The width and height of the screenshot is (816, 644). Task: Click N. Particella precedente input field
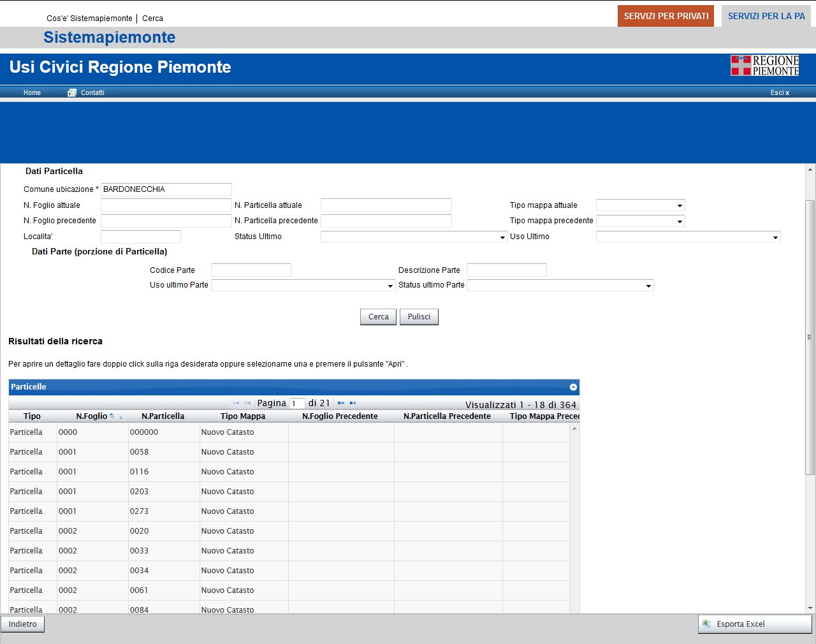[x=386, y=221]
